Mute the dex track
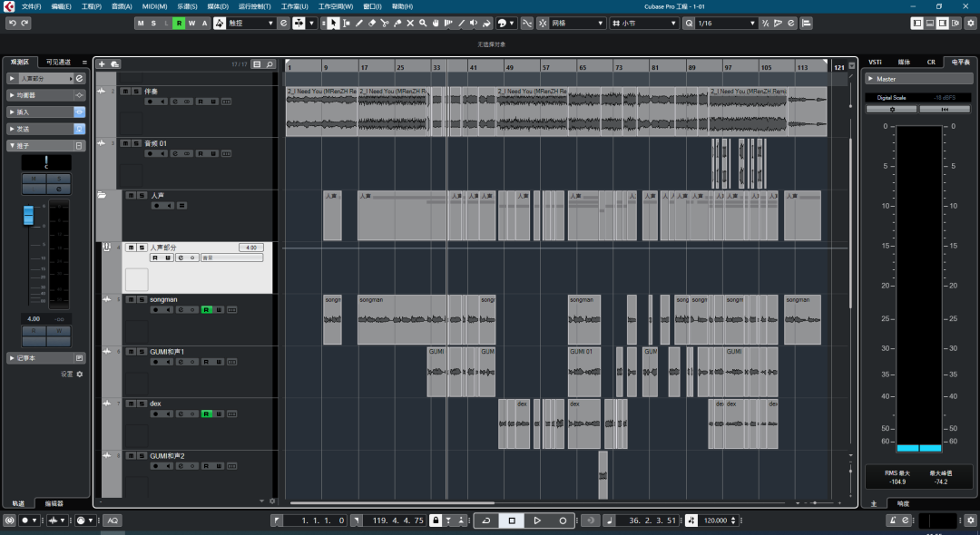 (130, 404)
